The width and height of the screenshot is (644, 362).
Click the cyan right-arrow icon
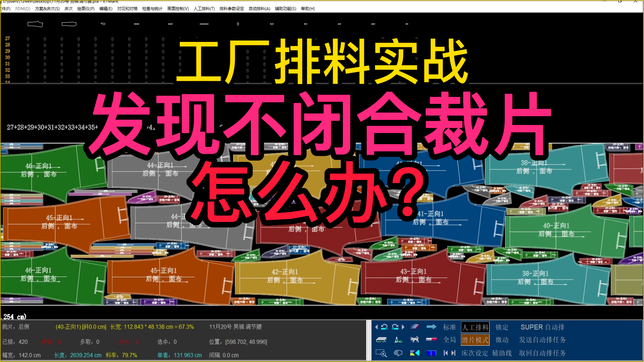click(x=431, y=327)
